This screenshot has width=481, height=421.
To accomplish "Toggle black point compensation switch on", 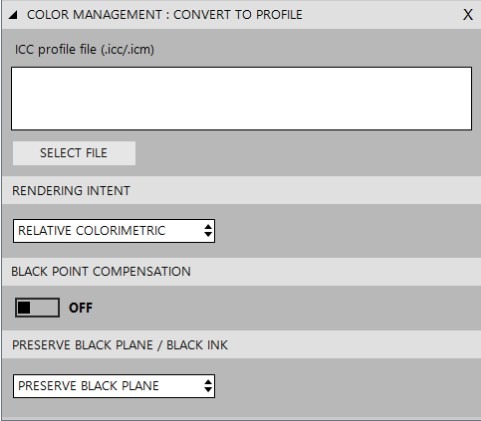I will click(37, 307).
